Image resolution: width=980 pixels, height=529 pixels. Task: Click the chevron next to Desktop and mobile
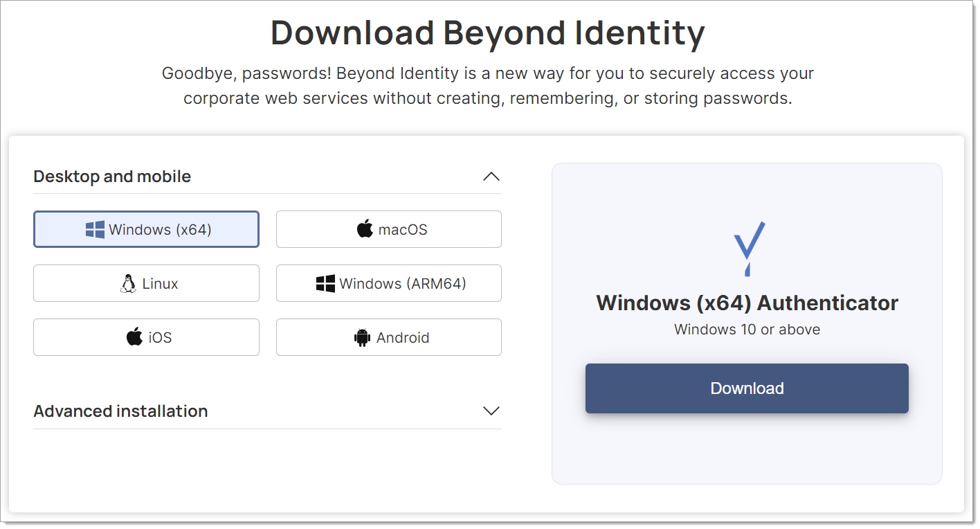[x=491, y=177]
